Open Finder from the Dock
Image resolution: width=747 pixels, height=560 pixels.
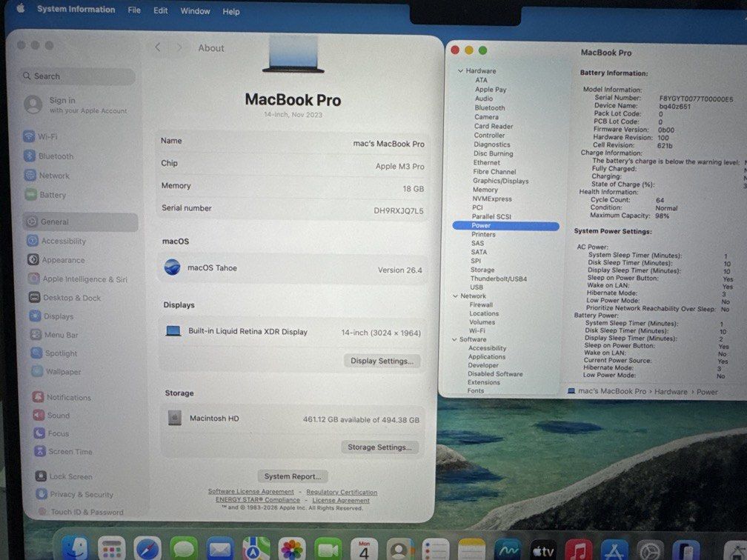pyautogui.click(x=76, y=550)
